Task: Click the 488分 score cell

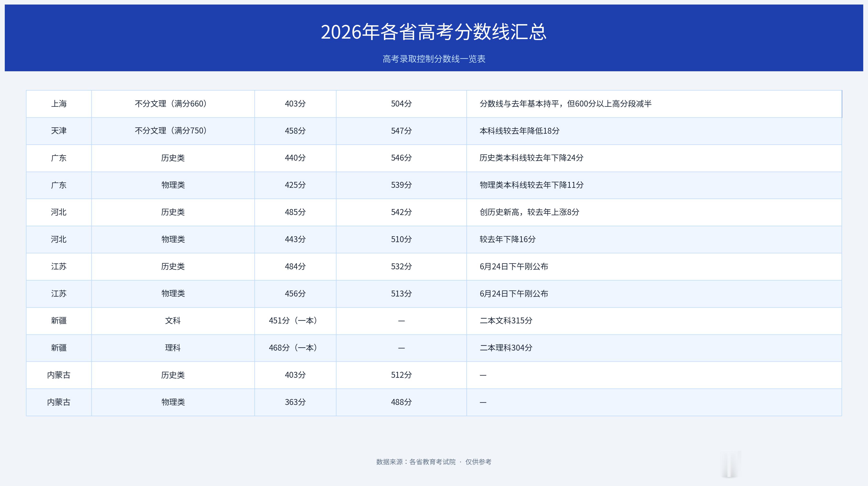Action: pyautogui.click(x=401, y=403)
